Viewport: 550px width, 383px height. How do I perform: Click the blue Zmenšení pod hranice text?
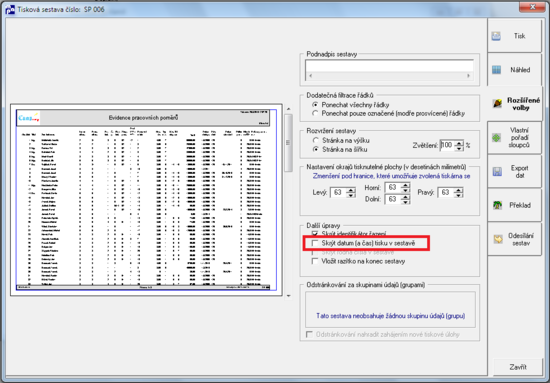tap(391, 176)
